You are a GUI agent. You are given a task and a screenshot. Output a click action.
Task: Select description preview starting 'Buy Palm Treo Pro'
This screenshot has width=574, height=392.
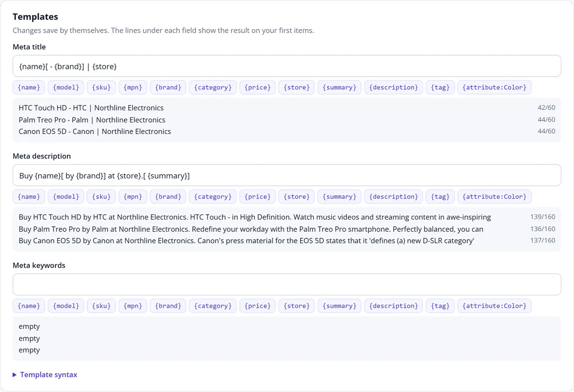pos(251,229)
